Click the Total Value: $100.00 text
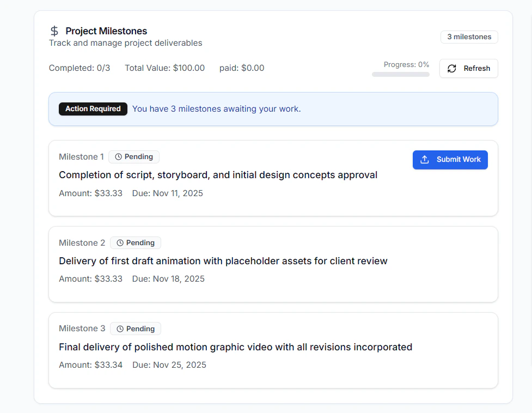 (x=164, y=68)
